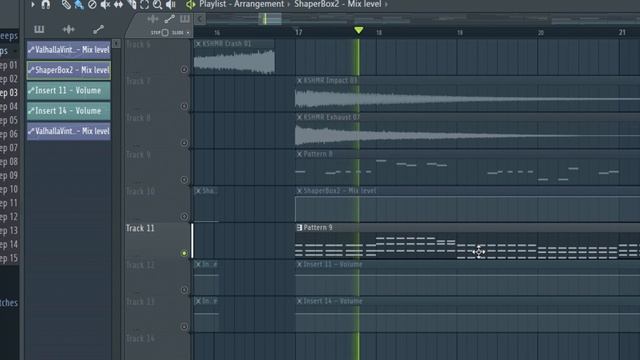Select the dashed-square Select tool
640x360 pixels.
coord(144,4)
